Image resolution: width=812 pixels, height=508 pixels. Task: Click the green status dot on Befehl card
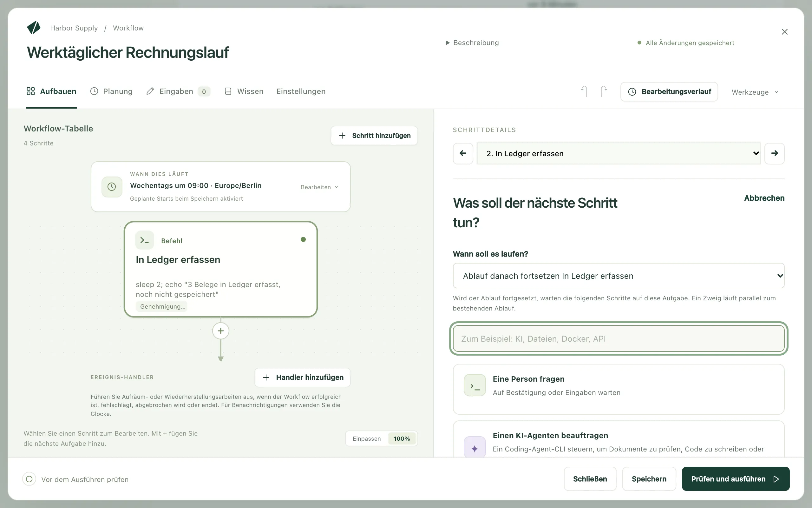pyautogui.click(x=303, y=239)
